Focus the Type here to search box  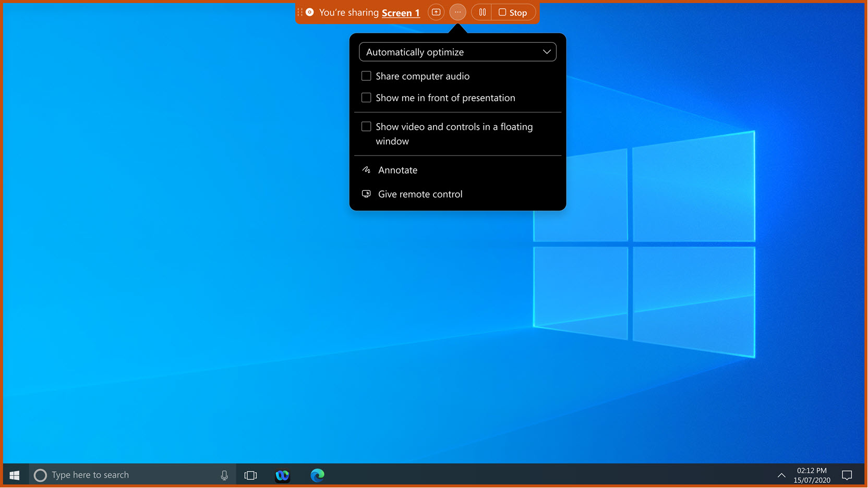[132, 475]
